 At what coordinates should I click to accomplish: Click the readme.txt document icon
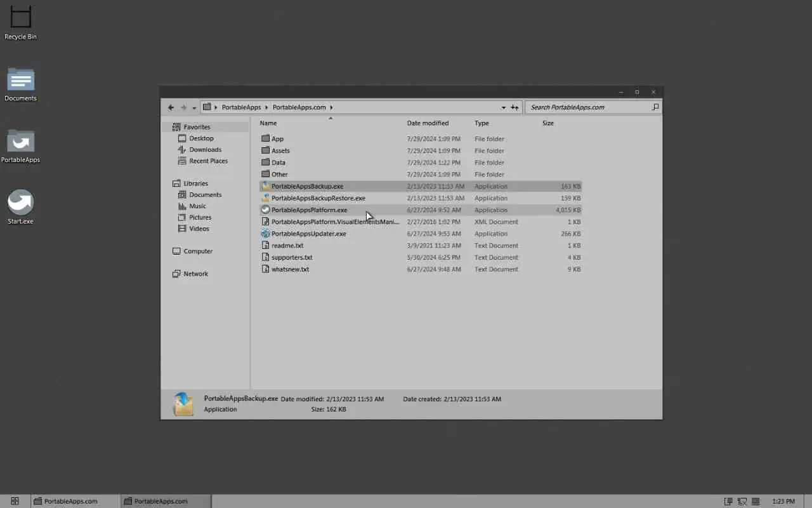pyautogui.click(x=266, y=245)
